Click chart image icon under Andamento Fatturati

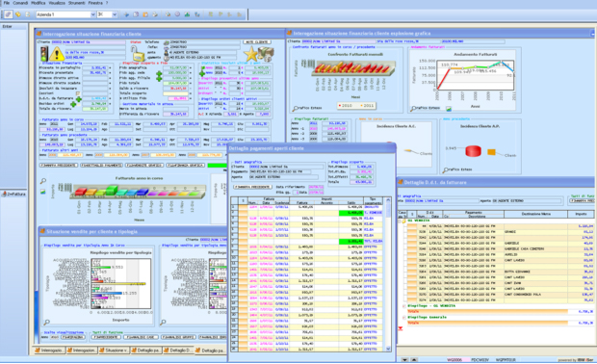(x=449, y=109)
